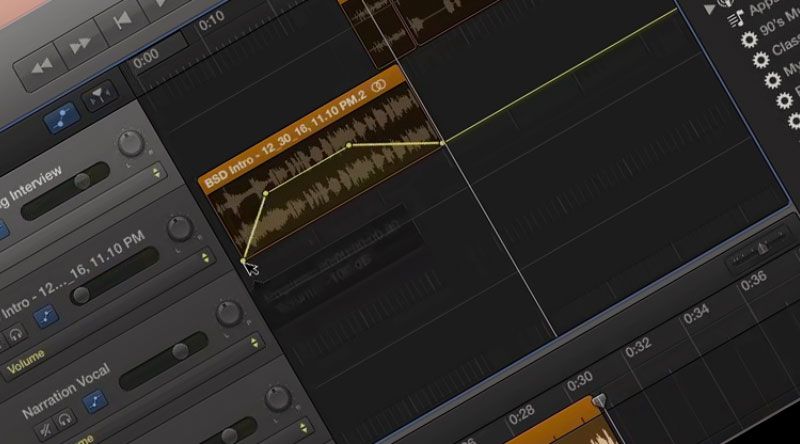The width and height of the screenshot is (800, 444).
Task: Click the automation point under the mouse cursor
Action: 243,261
